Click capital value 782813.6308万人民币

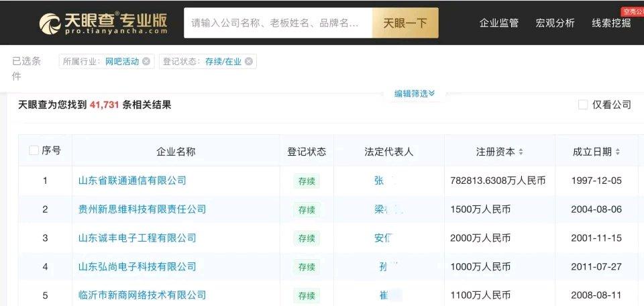(x=498, y=181)
